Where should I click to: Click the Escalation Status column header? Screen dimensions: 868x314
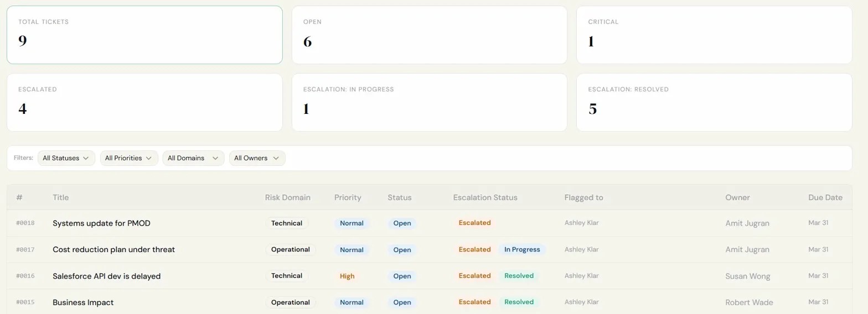tap(485, 197)
